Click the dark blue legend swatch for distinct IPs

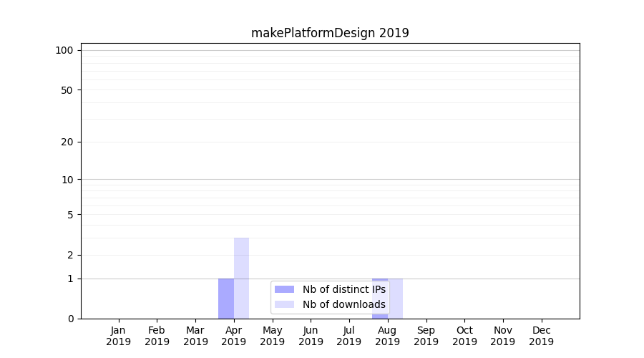(x=284, y=289)
